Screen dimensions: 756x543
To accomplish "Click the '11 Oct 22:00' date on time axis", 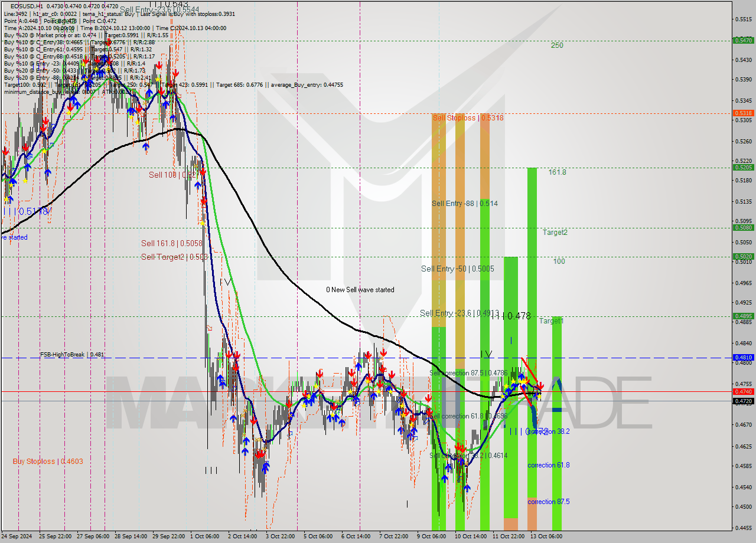I will (508, 537).
